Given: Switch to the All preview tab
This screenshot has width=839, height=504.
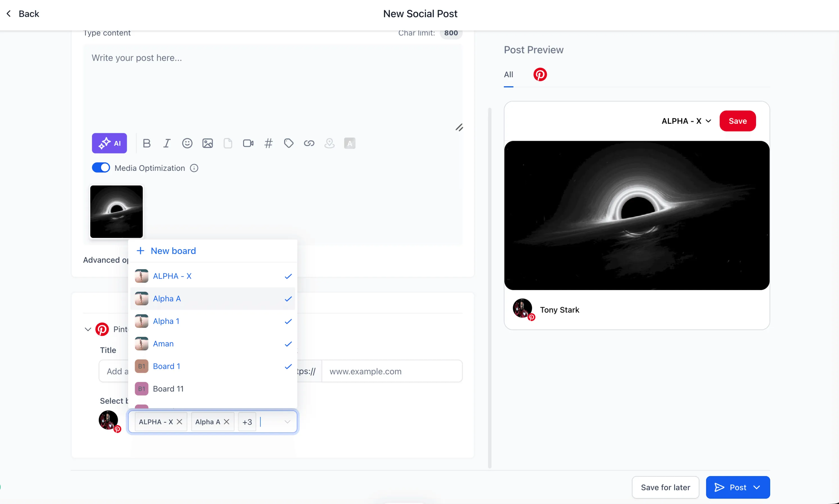Looking at the screenshot, I should (x=508, y=74).
